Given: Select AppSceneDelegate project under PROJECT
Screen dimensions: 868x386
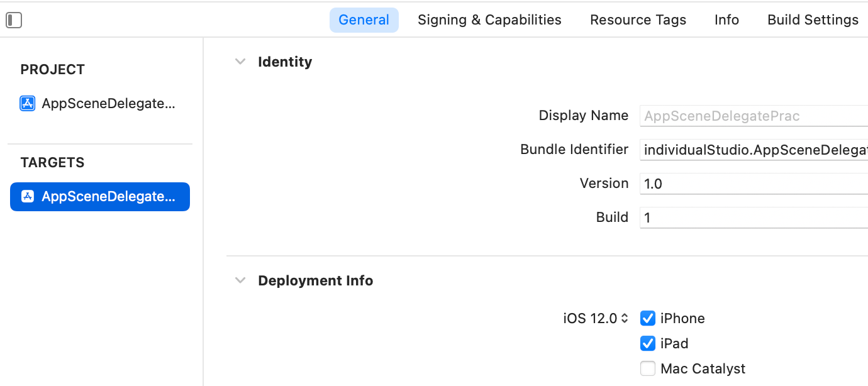Looking at the screenshot, I should click(99, 103).
